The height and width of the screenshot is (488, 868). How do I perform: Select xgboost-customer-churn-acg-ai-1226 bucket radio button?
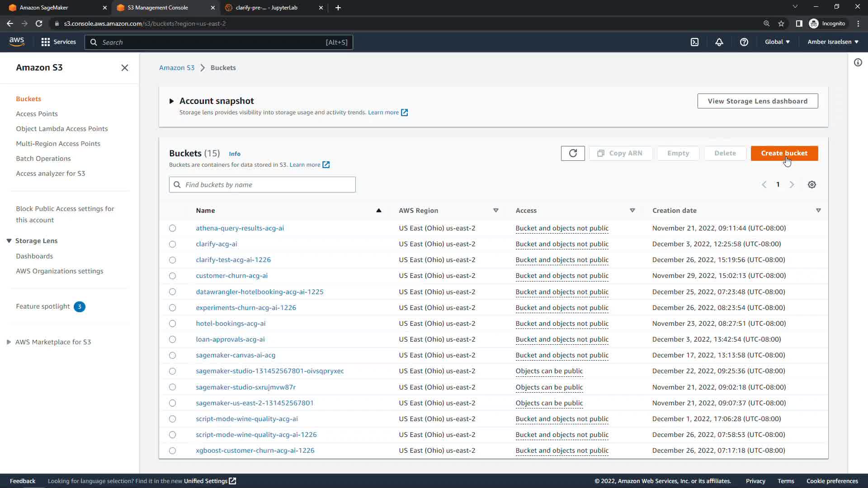172,450
